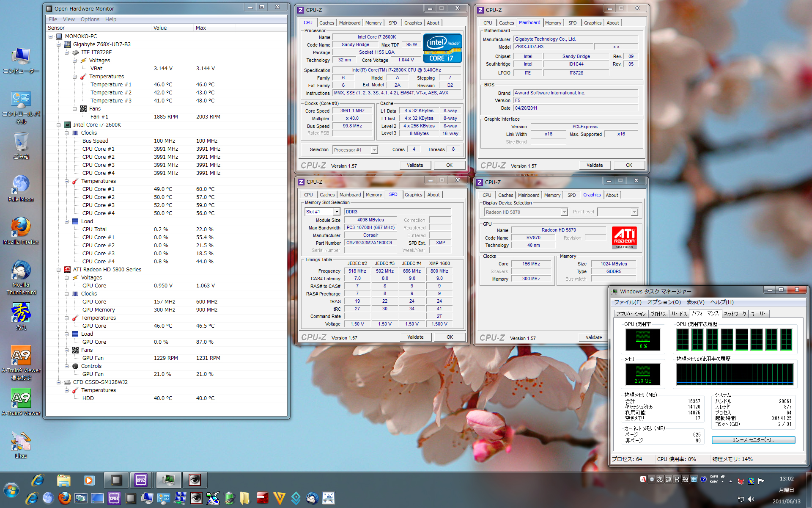Switch to the Caches tab in top-left CPU-Z
The width and height of the screenshot is (812, 508).
326,23
